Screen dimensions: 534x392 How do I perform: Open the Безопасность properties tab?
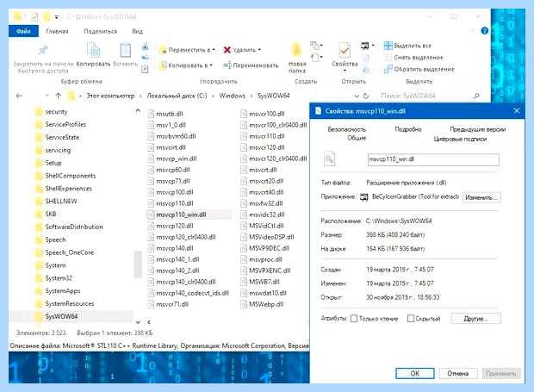(347, 129)
